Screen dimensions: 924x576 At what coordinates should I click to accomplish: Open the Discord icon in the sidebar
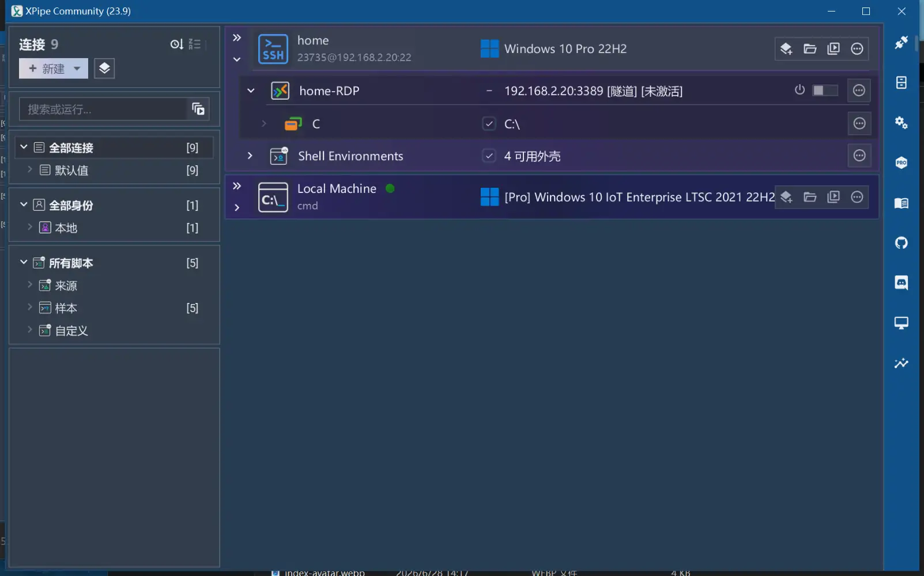[x=902, y=282]
